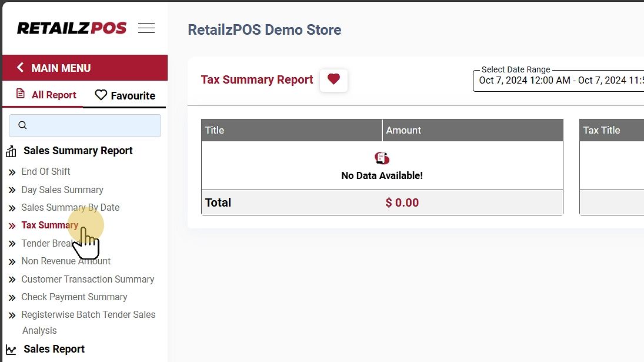Click the hamburger menu icon beside the logo
644x362 pixels.
[146, 28]
